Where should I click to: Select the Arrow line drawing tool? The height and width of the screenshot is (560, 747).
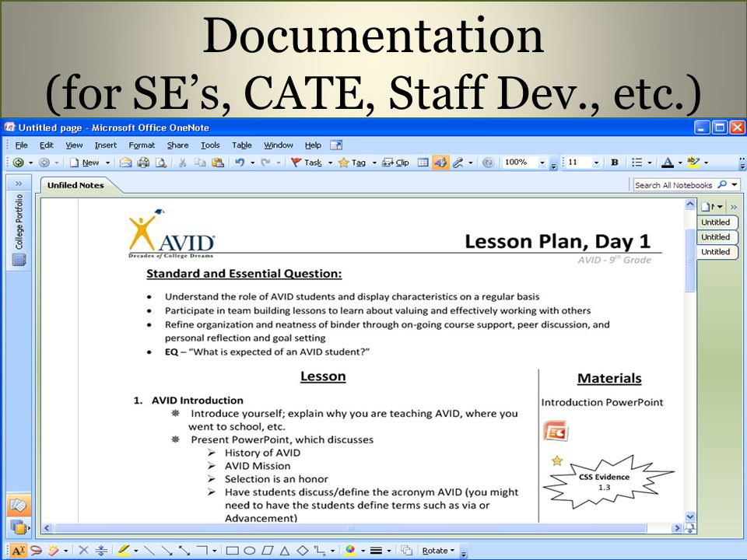(167, 551)
